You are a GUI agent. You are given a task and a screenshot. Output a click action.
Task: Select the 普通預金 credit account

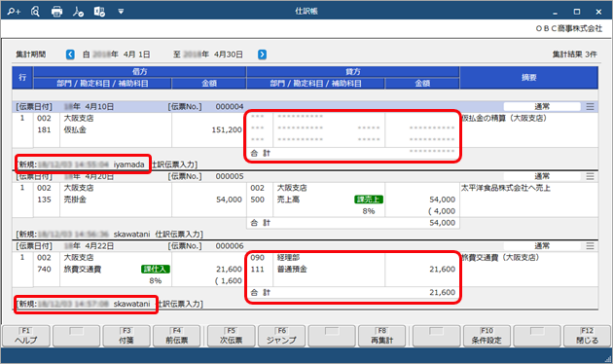pyautogui.click(x=292, y=269)
